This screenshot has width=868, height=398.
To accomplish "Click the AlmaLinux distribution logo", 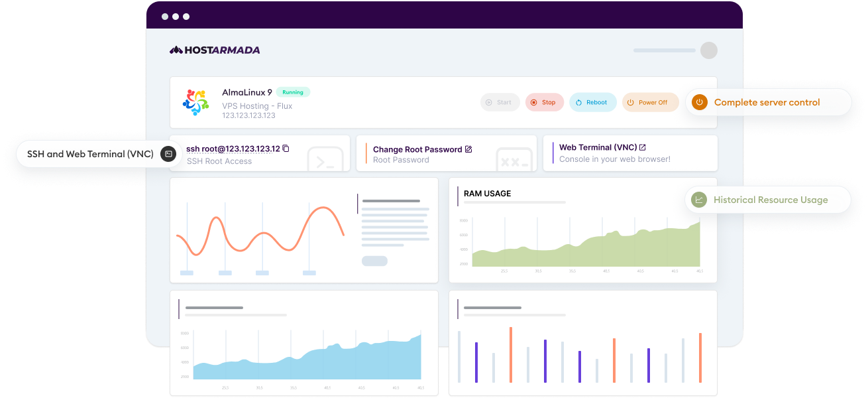I will pyautogui.click(x=195, y=101).
